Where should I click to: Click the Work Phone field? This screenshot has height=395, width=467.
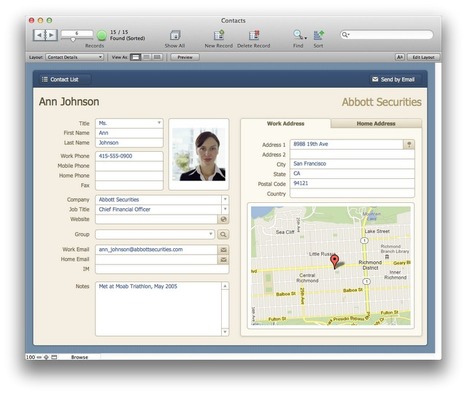point(129,156)
